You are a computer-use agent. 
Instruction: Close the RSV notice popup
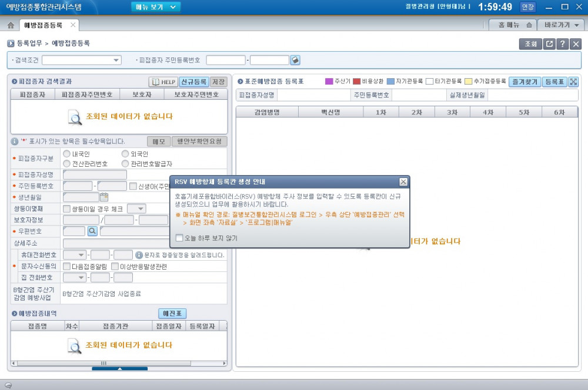[x=403, y=182]
